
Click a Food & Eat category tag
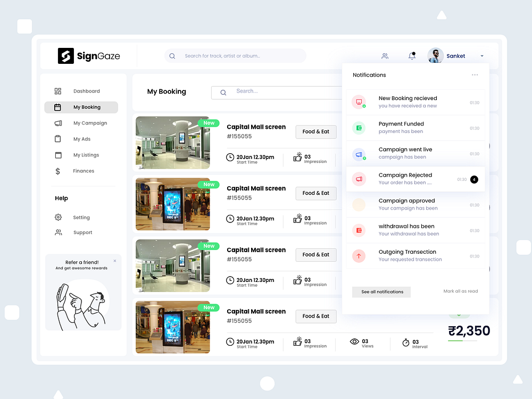(x=315, y=131)
